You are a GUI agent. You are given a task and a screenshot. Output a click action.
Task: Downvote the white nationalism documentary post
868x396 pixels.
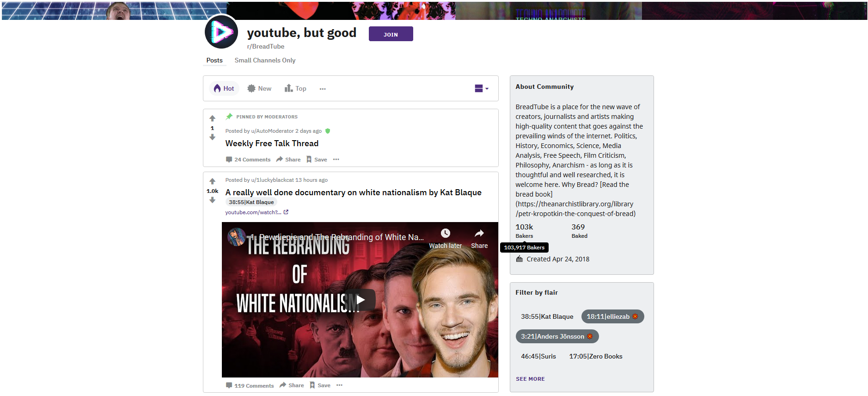click(212, 200)
